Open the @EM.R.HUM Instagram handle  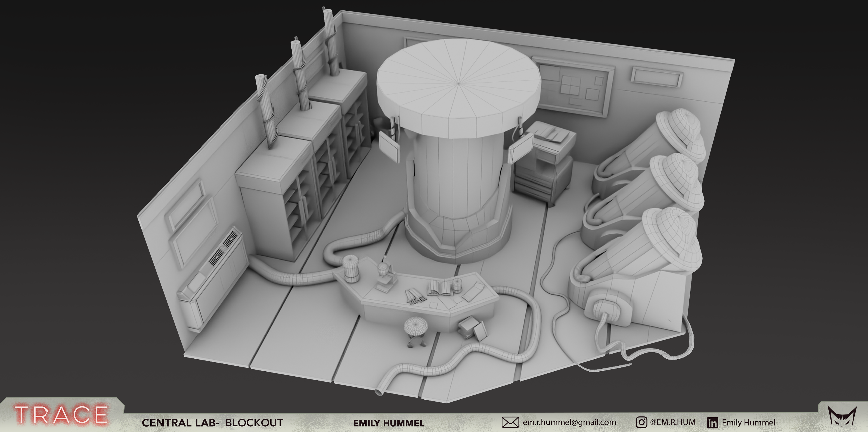pos(672,422)
